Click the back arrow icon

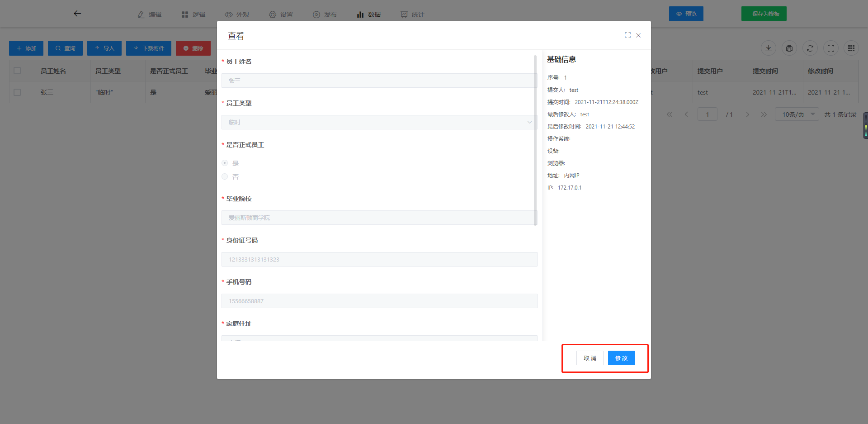click(x=77, y=14)
